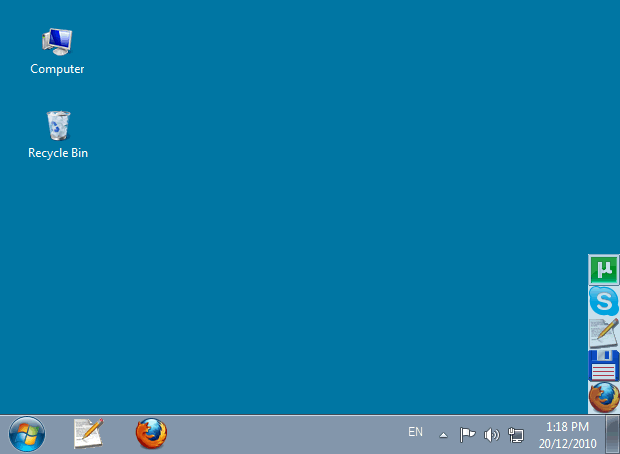The image size is (620, 454).
Task: Open the Windows Start menu
Action: coord(27,433)
